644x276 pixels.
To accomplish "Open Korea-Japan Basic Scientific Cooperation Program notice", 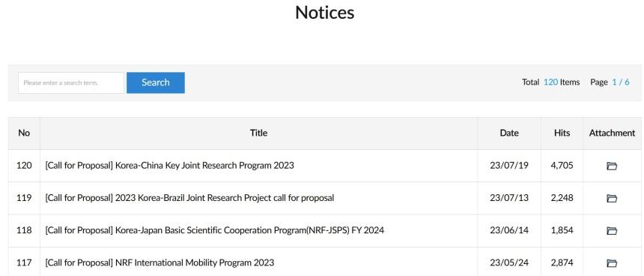I will 214,230.
